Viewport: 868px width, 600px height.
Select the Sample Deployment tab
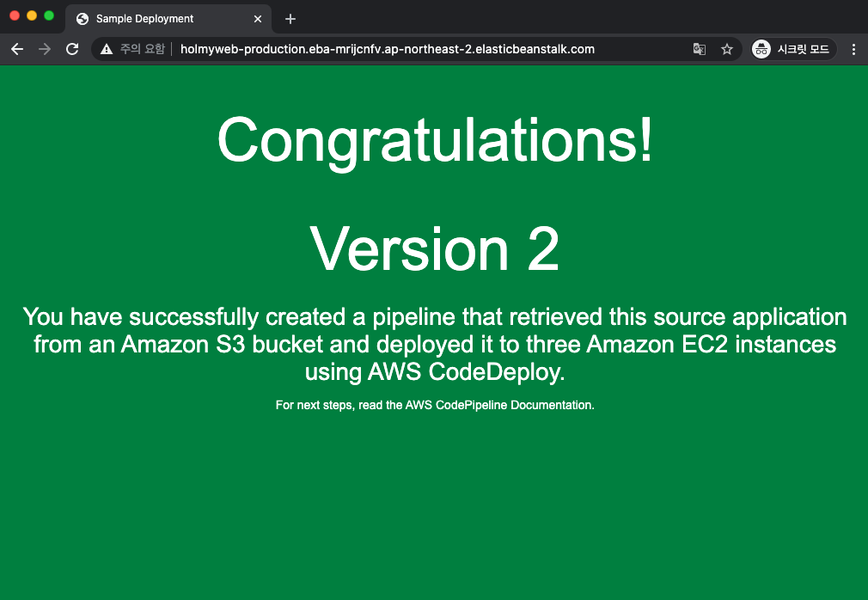(x=168, y=19)
